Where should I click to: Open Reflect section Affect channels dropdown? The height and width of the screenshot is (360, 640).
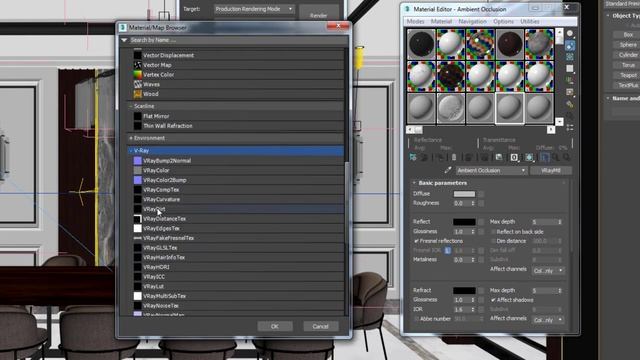coord(549,270)
